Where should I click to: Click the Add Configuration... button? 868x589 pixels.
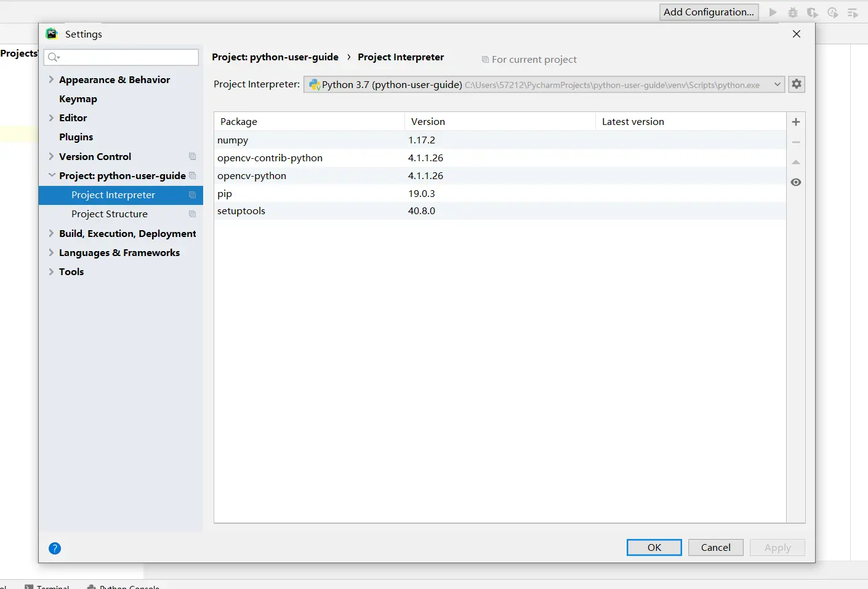coord(709,12)
